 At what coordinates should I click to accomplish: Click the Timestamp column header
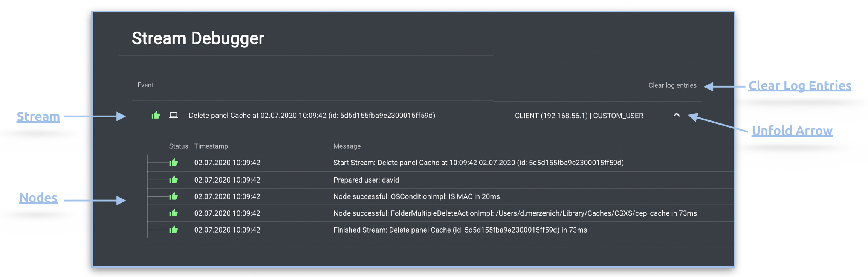coord(211,146)
